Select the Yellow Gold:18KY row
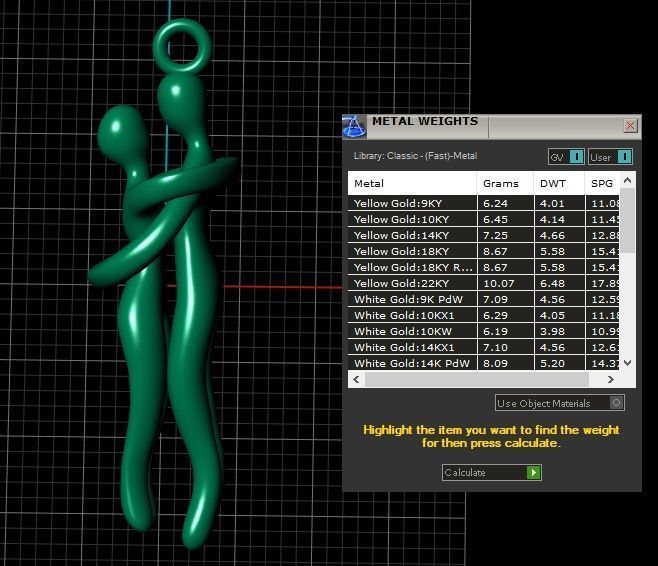The image size is (658, 566). [x=483, y=251]
